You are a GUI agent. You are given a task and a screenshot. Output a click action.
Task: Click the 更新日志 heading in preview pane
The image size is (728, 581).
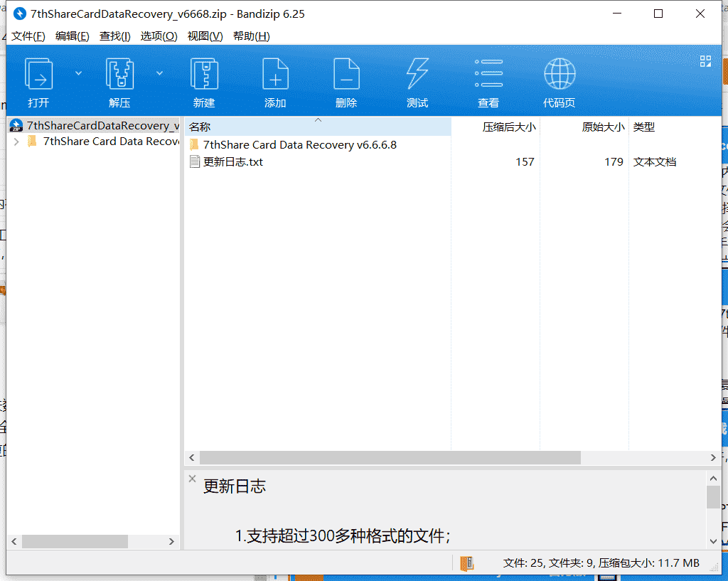click(235, 486)
